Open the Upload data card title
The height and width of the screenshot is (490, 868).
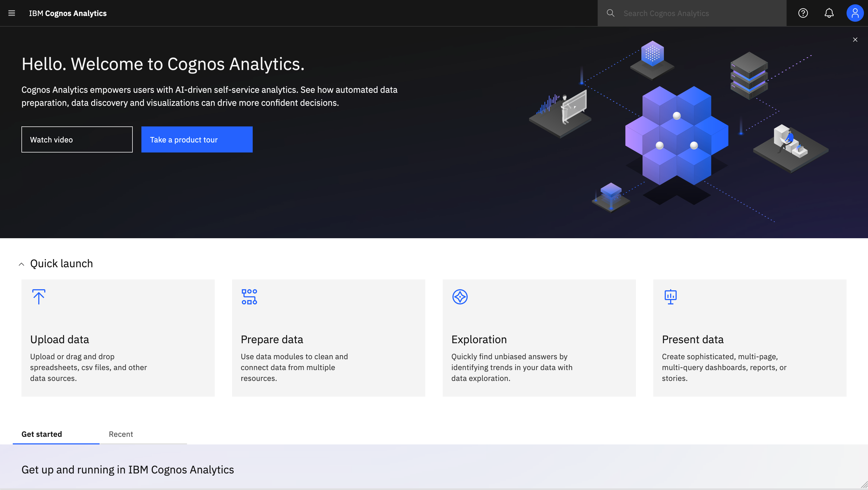[60, 339]
